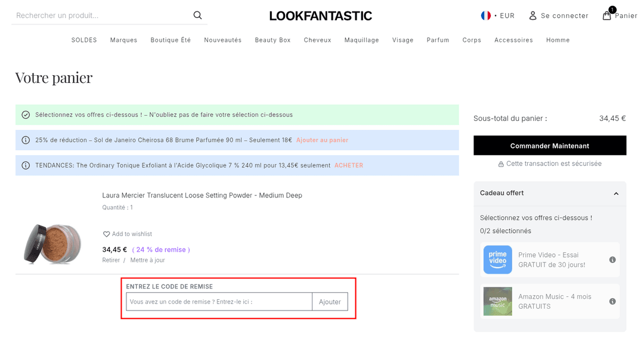Click Ajouter discount code button
Screen dimensions: 644x341
(x=330, y=302)
